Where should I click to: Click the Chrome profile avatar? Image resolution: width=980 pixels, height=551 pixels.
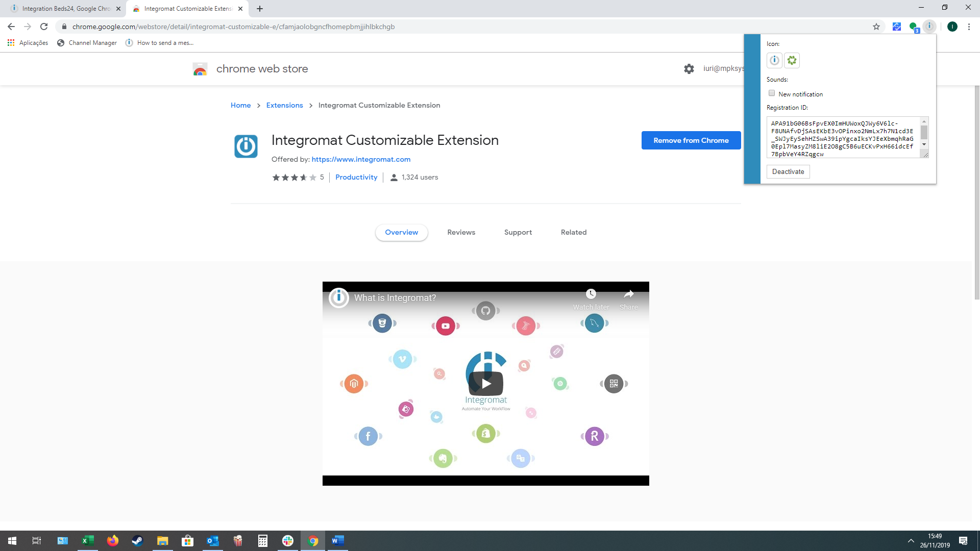coord(952,27)
